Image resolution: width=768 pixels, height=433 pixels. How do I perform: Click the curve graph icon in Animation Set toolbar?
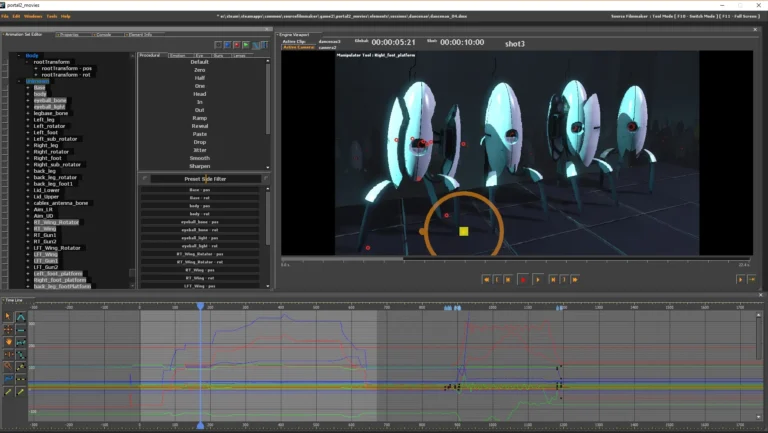click(x=256, y=45)
